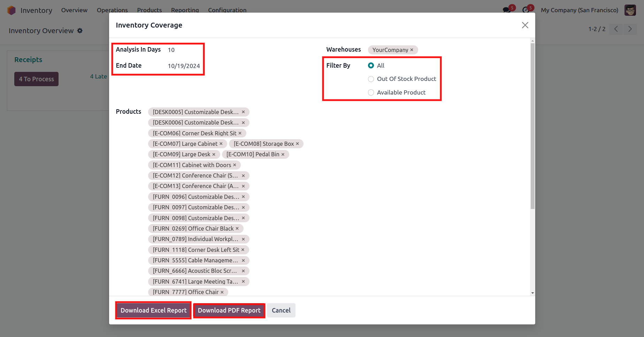644x337 pixels.
Task: Open the Operations menu
Action: click(112, 10)
